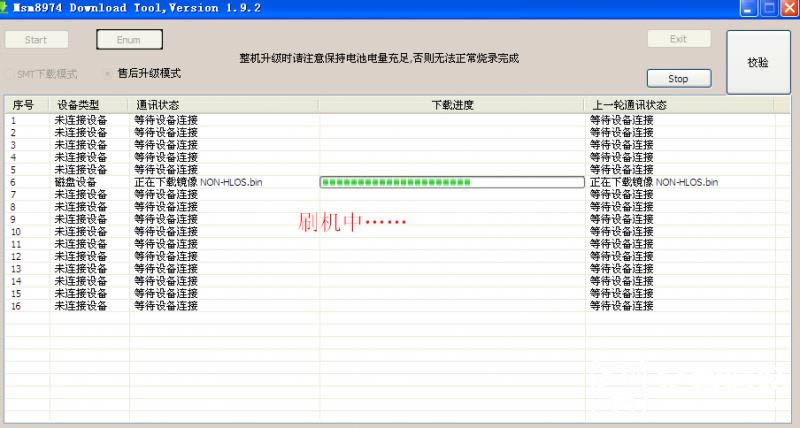The height and width of the screenshot is (428, 800).
Task: Click the greyed-out Start button
Action: click(36, 40)
